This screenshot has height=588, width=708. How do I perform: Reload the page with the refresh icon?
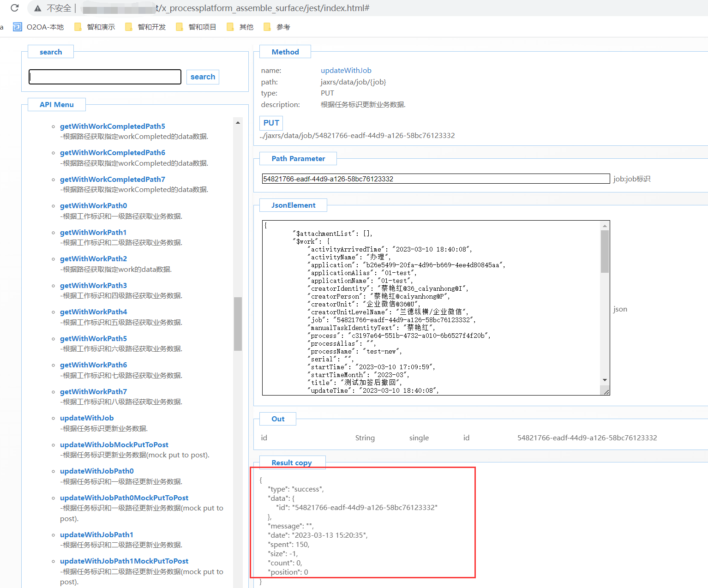pyautogui.click(x=15, y=8)
